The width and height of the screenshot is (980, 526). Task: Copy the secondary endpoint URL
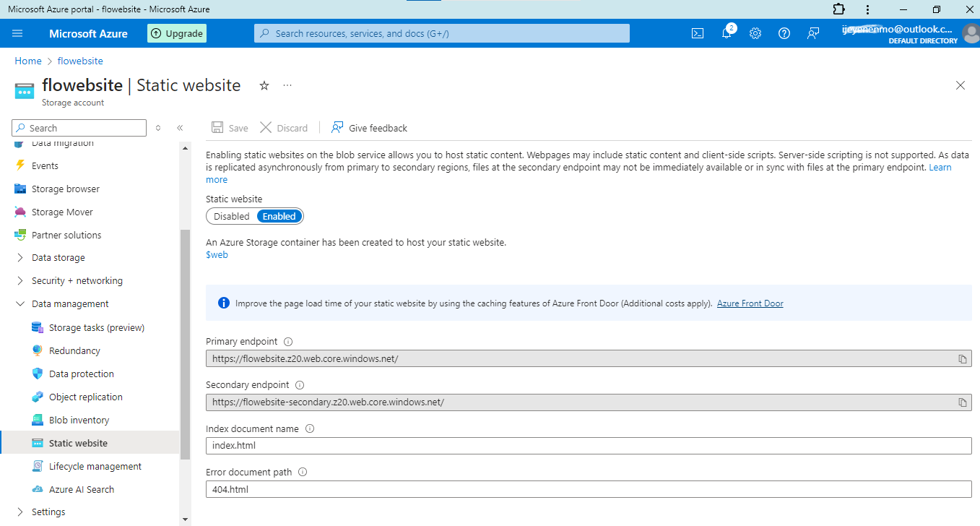962,402
